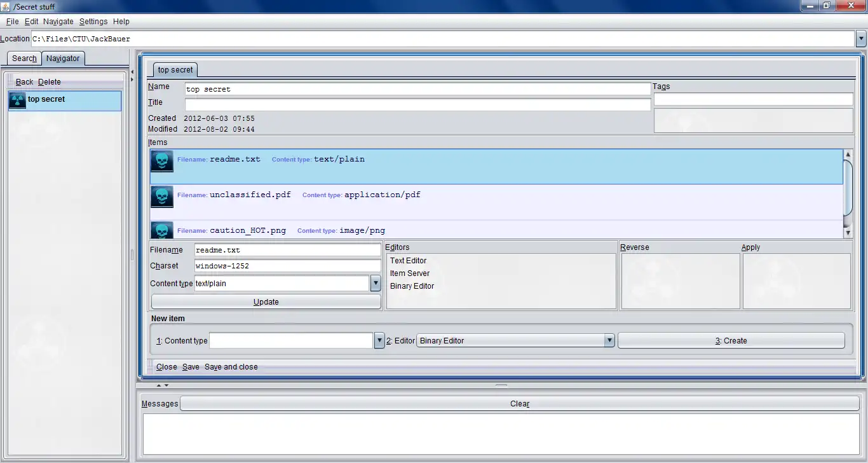Open the Navigate menu

click(x=58, y=22)
